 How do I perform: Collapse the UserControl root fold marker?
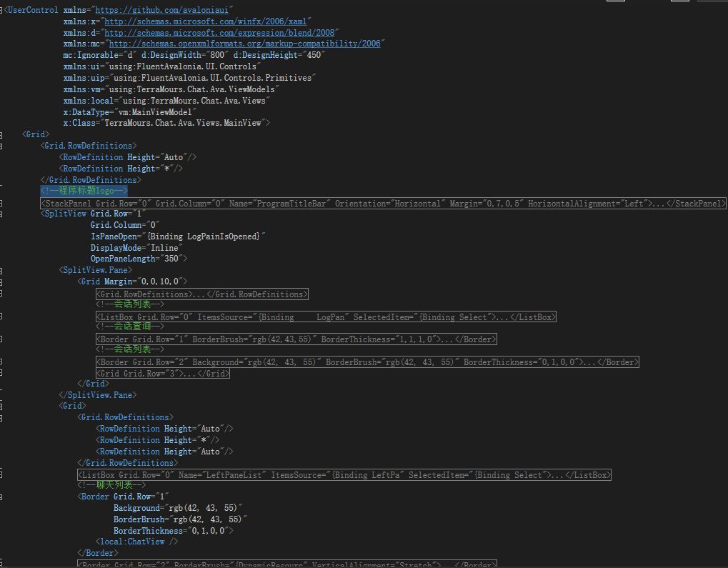click(x=4, y=9)
